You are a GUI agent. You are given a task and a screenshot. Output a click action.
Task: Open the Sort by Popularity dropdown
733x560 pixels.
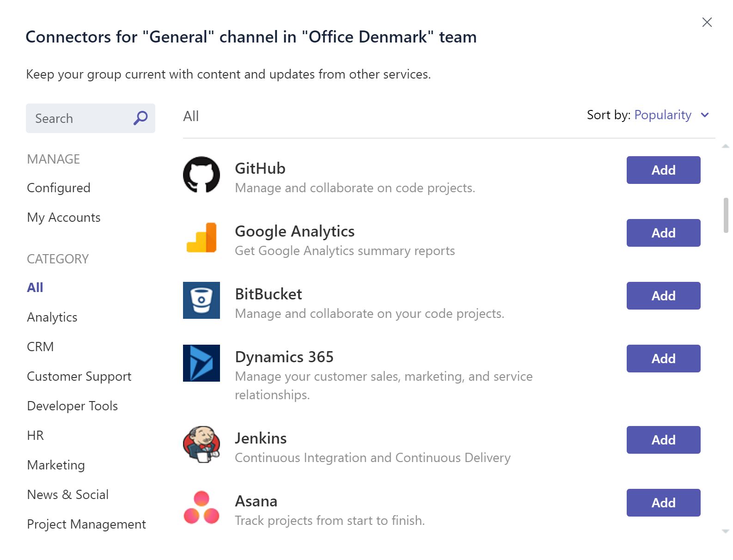pos(662,115)
